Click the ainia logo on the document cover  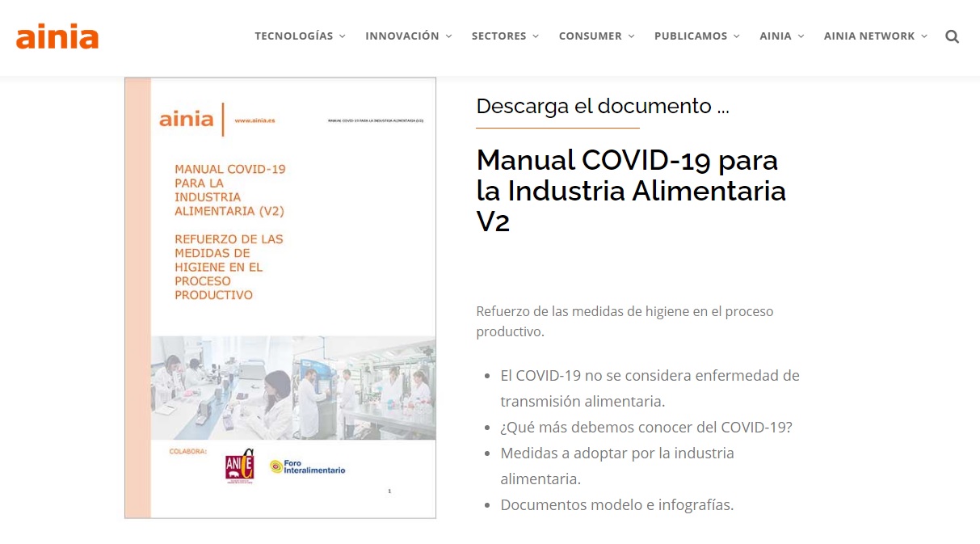186,120
